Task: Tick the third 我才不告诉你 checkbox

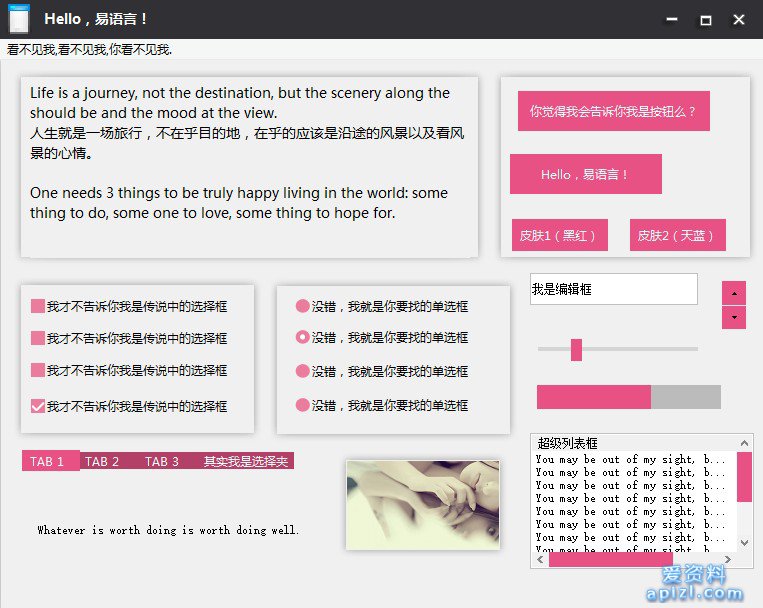Action: pyautogui.click(x=37, y=370)
